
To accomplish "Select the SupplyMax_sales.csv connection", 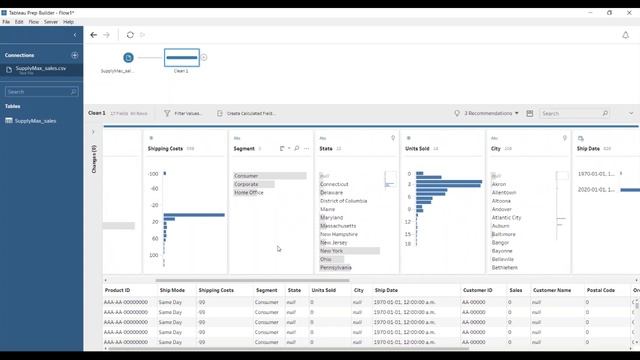I will pos(41,70).
